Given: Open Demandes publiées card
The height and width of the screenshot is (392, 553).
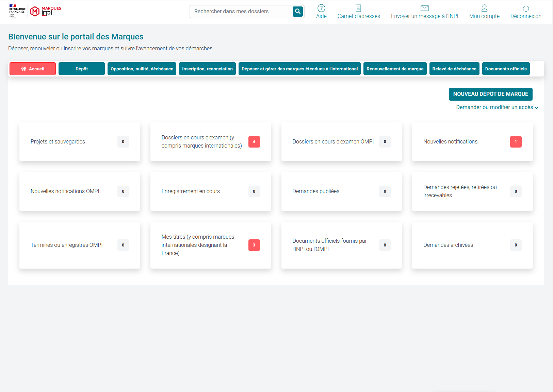Looking at the screenshot, I should 341,191.
